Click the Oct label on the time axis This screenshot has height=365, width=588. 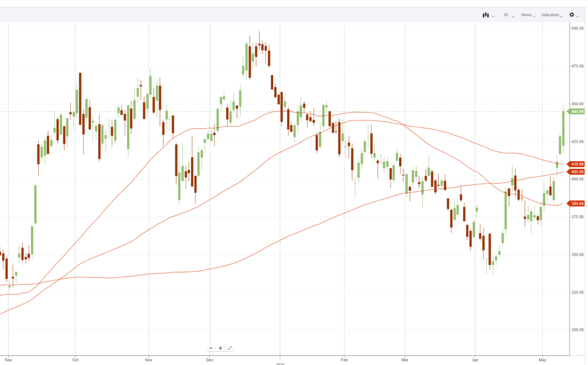pyautogui.click(x=75, y=360)
